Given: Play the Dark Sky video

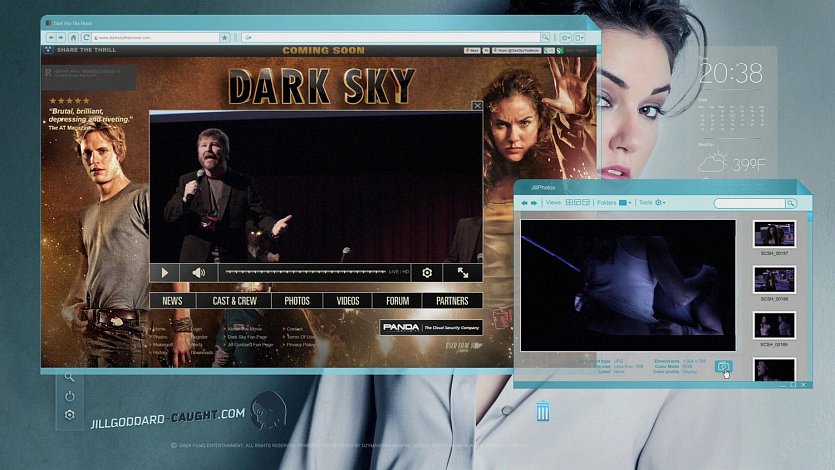Looking at the screenshot, I should tap(165, 272).
